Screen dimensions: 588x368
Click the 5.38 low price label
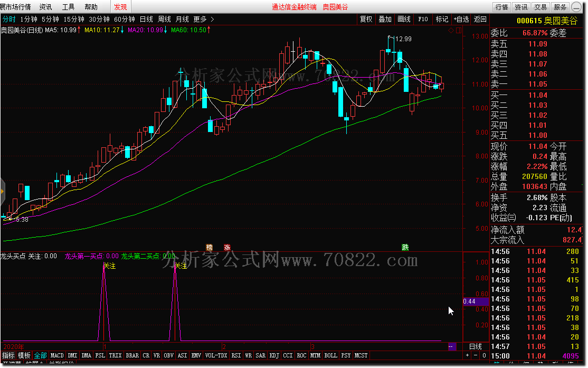(x=22, y=220)
